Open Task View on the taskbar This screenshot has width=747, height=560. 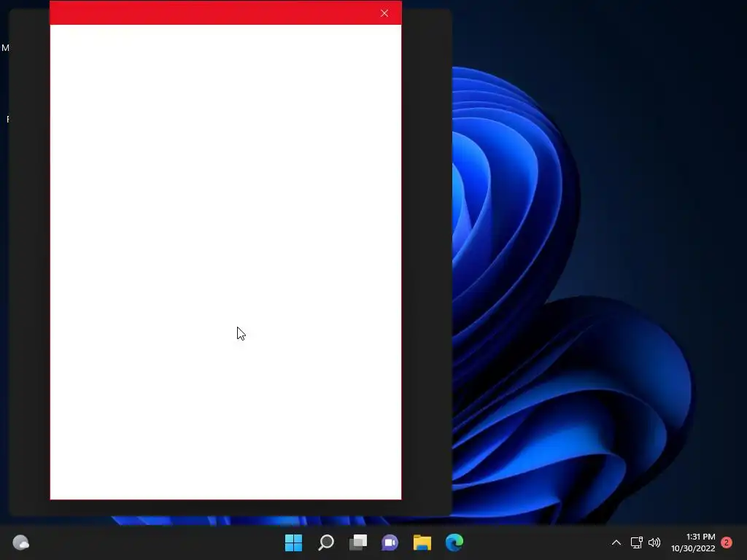358,542
